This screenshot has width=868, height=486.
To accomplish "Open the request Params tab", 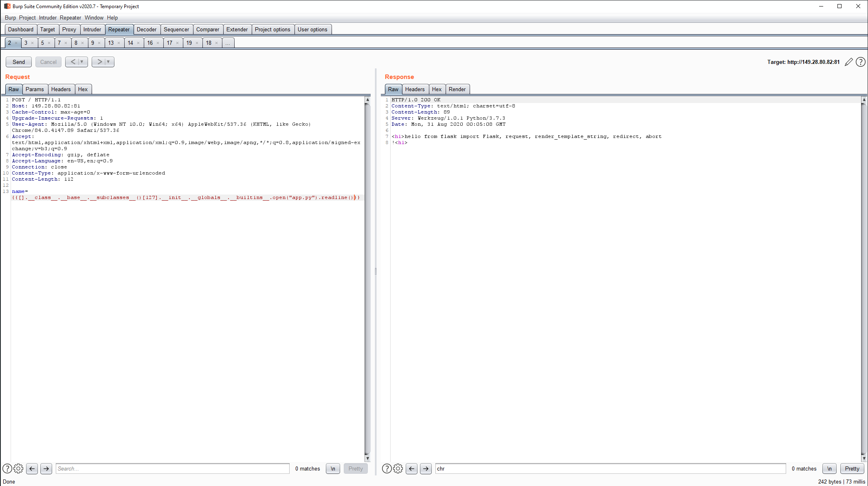I will click(x=35, y=89).
